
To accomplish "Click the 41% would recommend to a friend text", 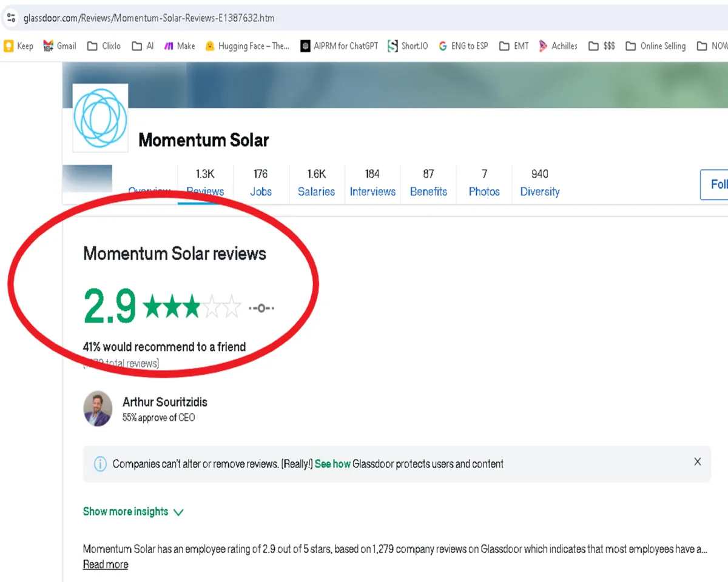I will click(164, 347).
